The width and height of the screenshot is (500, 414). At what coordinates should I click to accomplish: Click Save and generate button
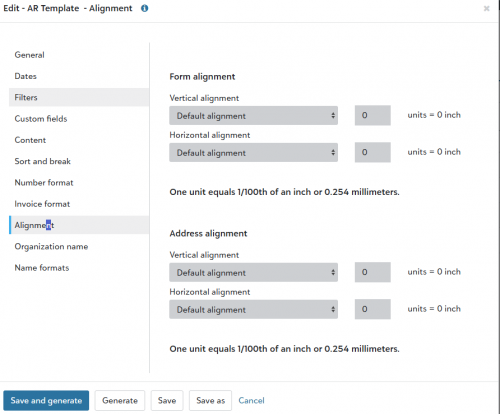[x=46, y=400]
